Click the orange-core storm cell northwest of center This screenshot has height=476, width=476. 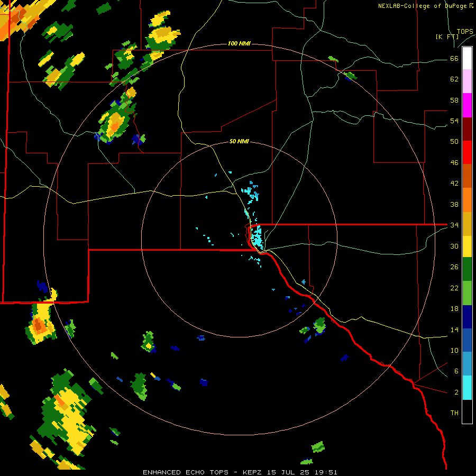pos(115,124)
